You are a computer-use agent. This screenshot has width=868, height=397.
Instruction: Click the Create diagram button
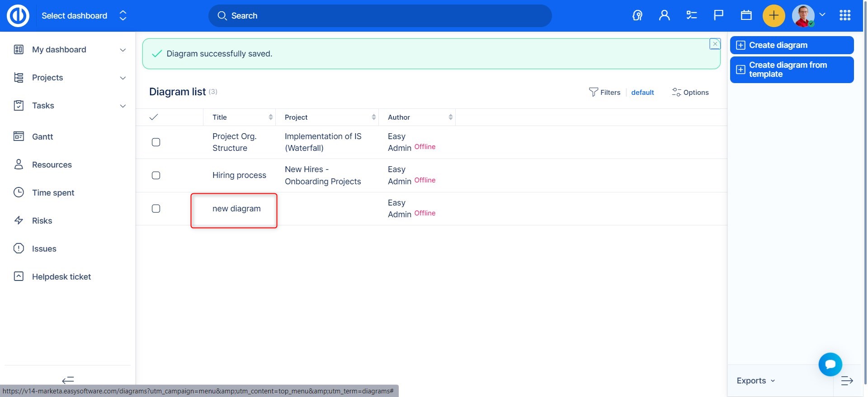[791, 45]
